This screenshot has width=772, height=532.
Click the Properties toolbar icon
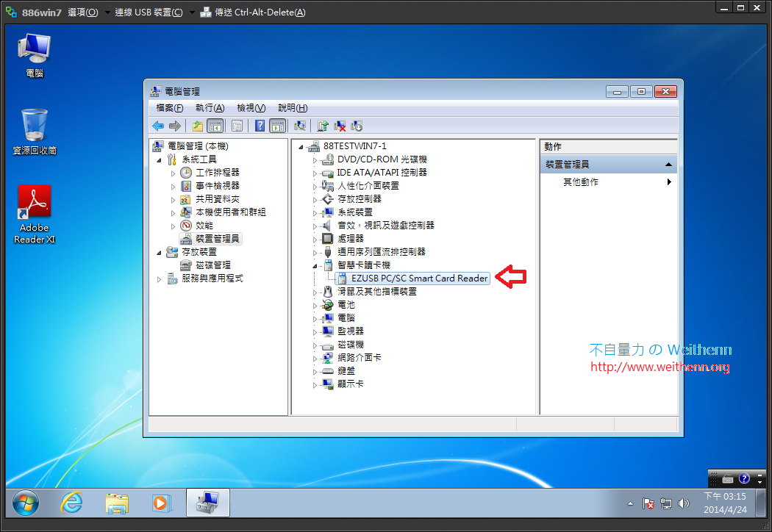pyautogui.click(x=237, y=126)
